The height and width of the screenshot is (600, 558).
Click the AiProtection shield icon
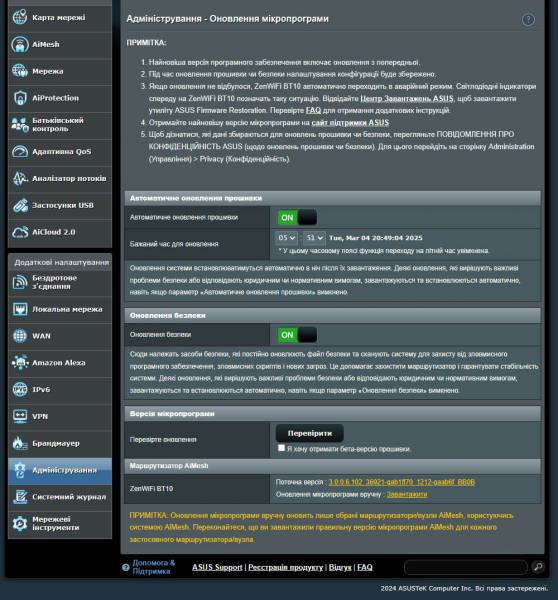(20, 98)
